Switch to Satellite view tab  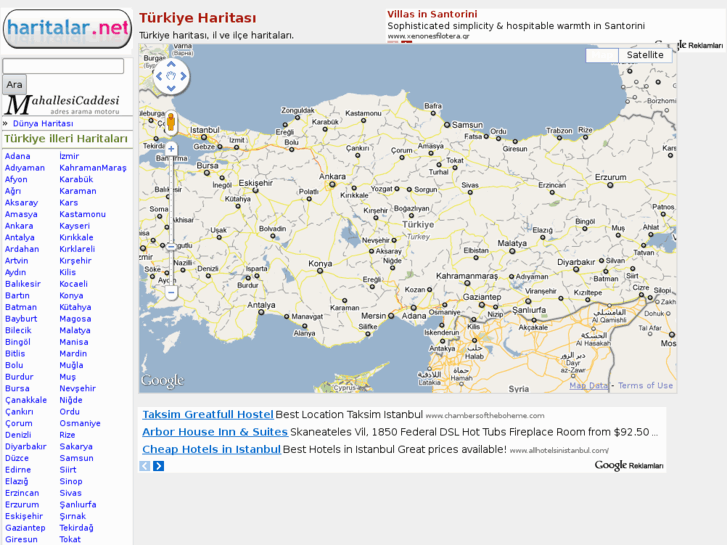click(x=645, y=55)
